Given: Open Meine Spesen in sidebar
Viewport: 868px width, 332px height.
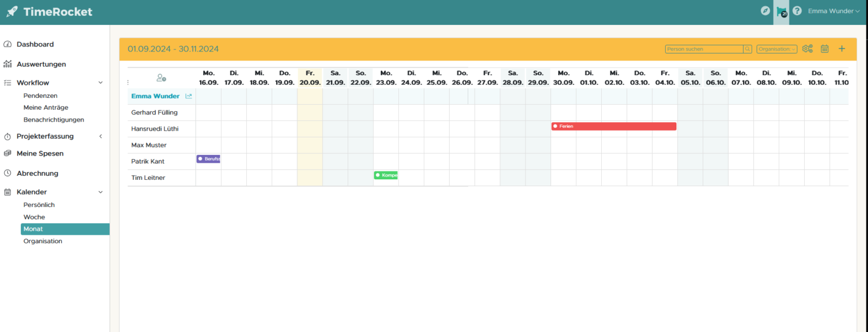Looking at the screenshot, I should click(x=40, y=153).
